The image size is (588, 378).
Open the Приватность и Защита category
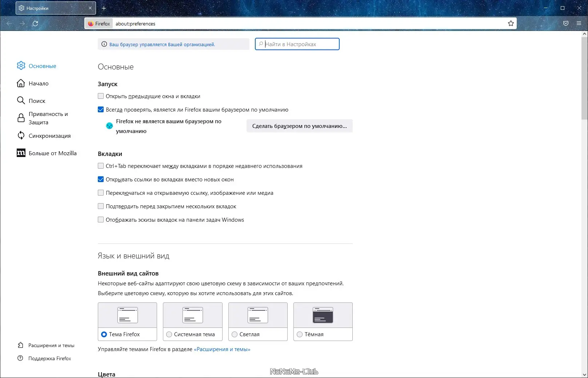[x=48, y=118]
